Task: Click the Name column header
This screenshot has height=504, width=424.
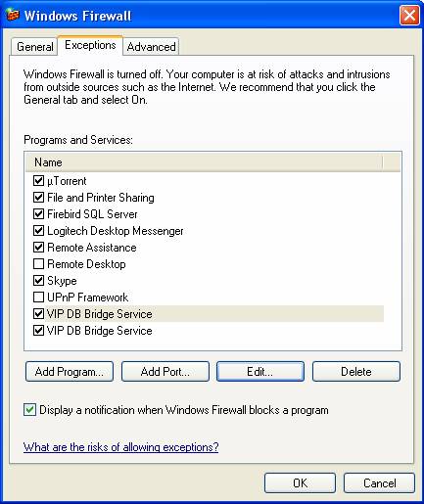Action: [x=204, y=162]
